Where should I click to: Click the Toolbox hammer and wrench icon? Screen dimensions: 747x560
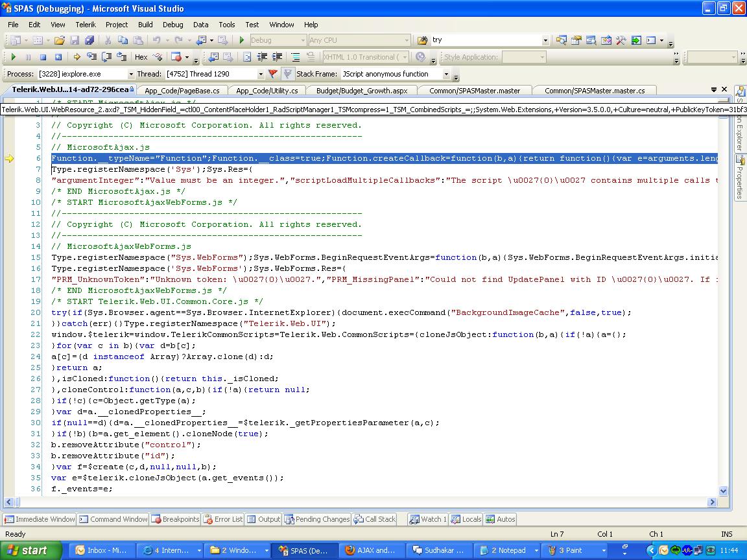pyautogui.click(x=621, y=40)
